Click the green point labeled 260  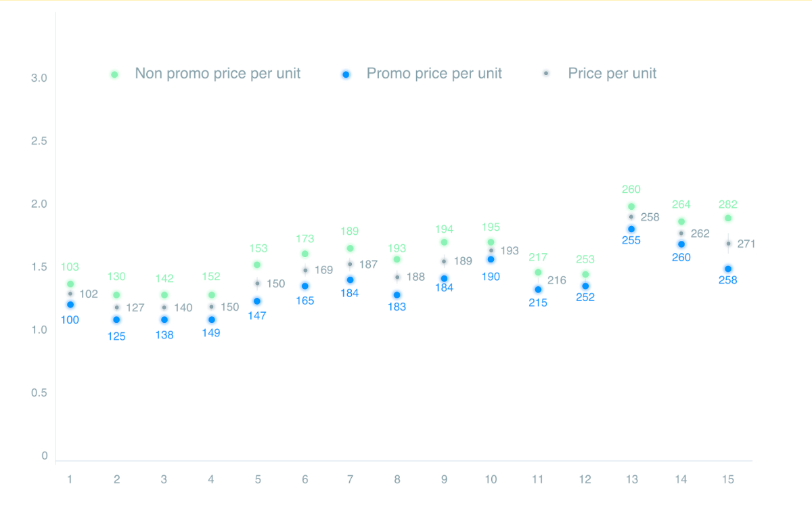[x=631, y=206]
